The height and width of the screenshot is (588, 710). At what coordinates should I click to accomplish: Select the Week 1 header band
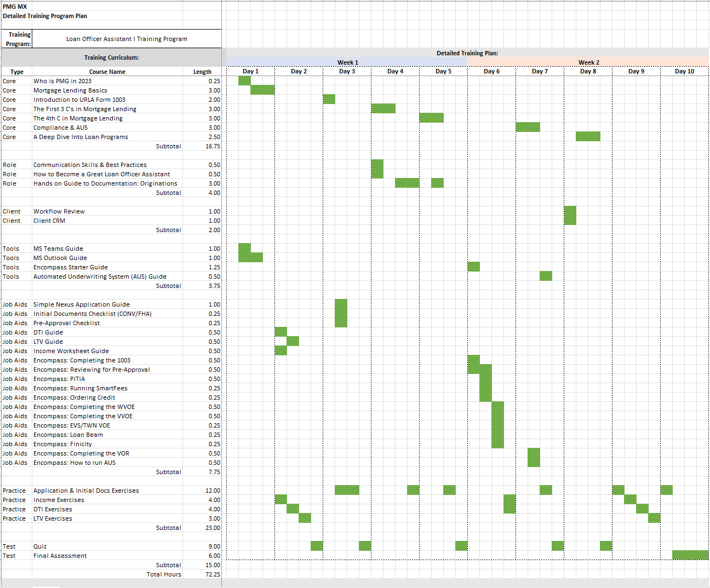[x=347, y=62]
